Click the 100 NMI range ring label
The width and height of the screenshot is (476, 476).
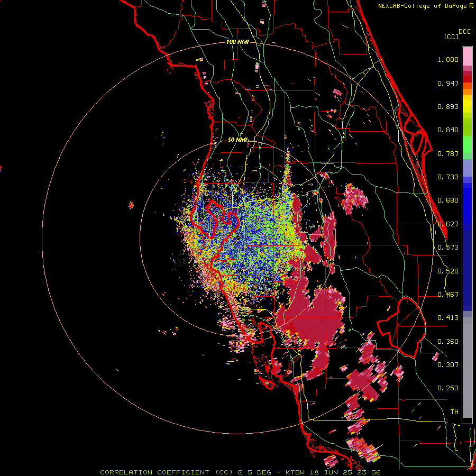tap(237, 42)
